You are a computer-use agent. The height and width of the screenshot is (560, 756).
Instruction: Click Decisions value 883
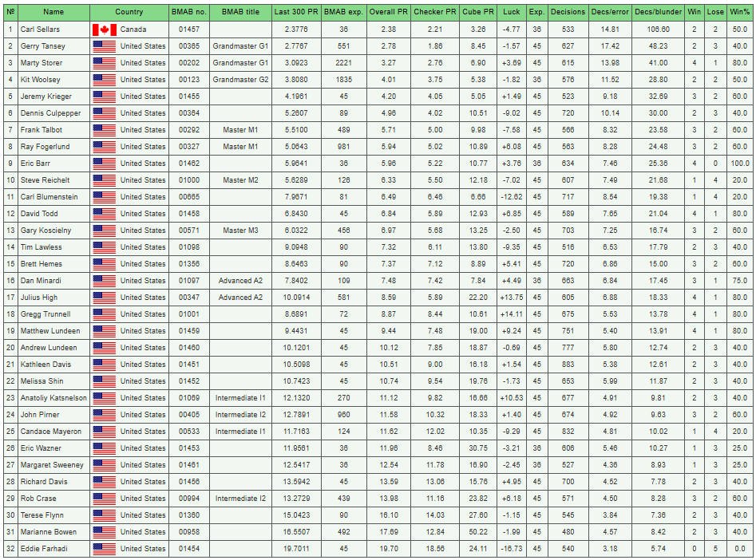pyautogui.click(x=568, y=365)
